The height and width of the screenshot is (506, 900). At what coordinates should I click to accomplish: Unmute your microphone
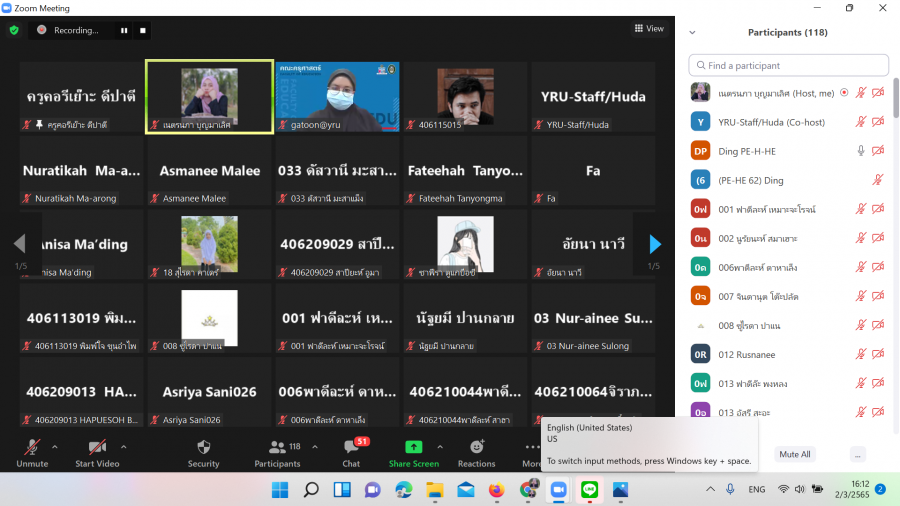click(x=32, y=452)
